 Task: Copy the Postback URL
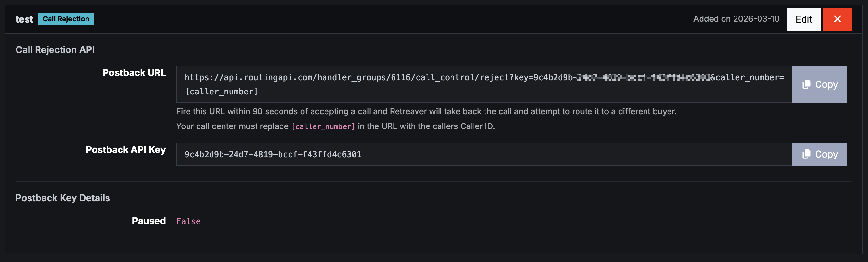[x=819, y=84]
